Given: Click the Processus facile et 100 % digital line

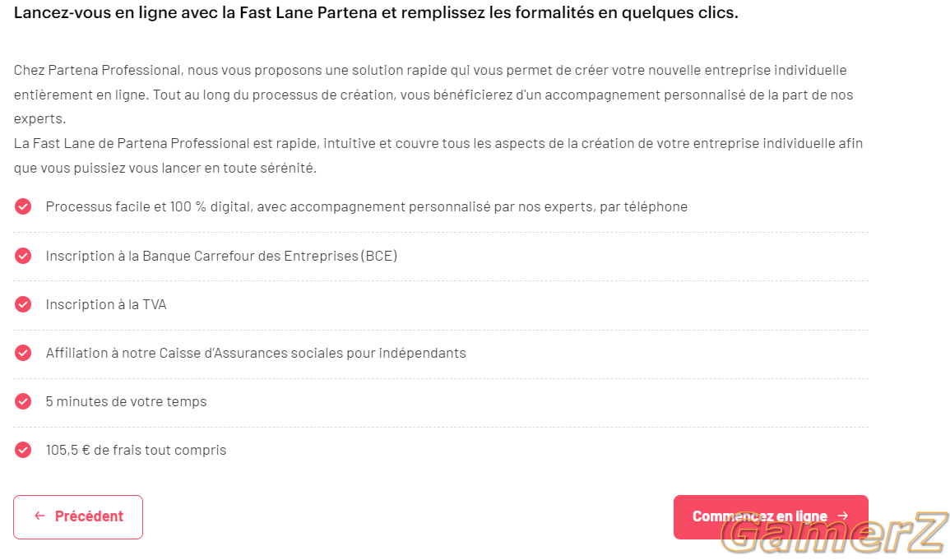Looking at the screenshot, I should pos(367,207).
